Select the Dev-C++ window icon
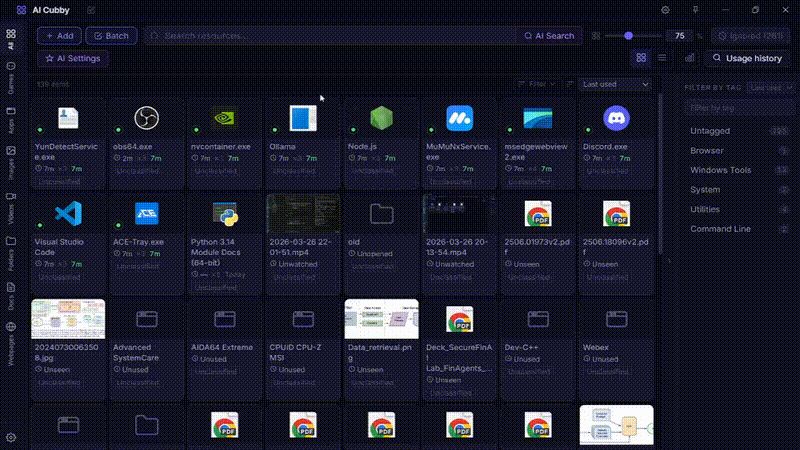 (538, 319)
